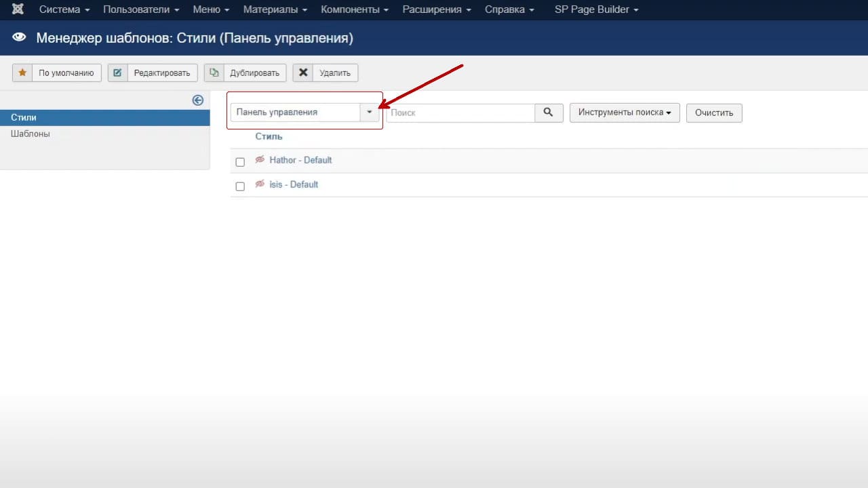Image resolution: width=868 pixels, height=488 pixels.
Task: Click the star icon of По умолчанию
Action: tap(22, 73)
